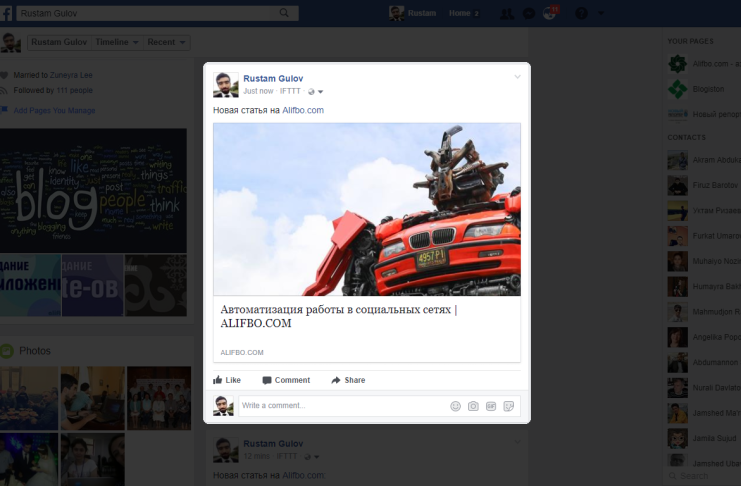The height and width of the screenshot is (486, 741).
Task: Open the sticker picker icon
Action: coord(508,406)
